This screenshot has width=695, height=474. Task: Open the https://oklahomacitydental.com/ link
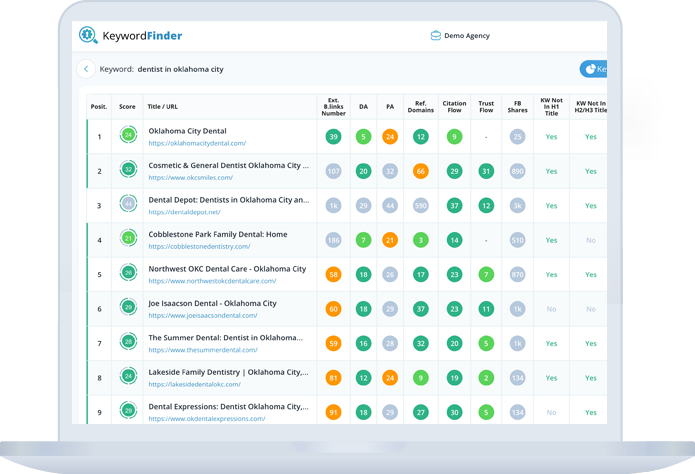[x=197, y=143]
